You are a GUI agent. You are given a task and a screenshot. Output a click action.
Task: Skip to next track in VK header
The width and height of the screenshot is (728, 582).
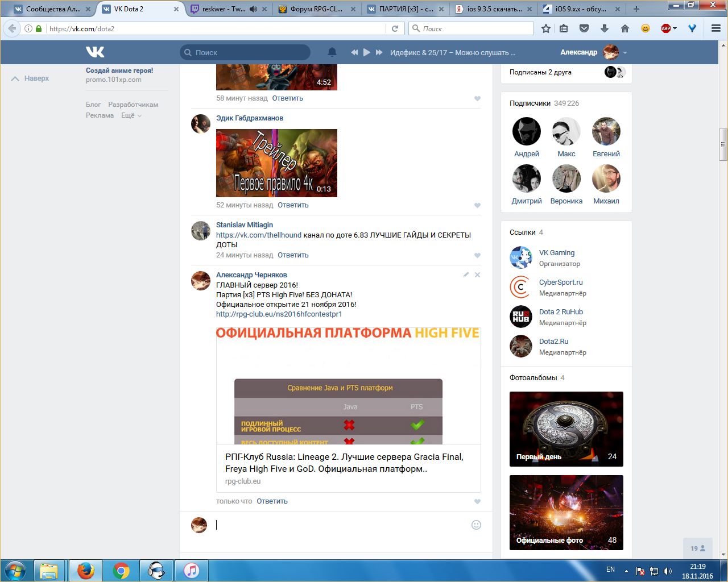pos(379,52)
